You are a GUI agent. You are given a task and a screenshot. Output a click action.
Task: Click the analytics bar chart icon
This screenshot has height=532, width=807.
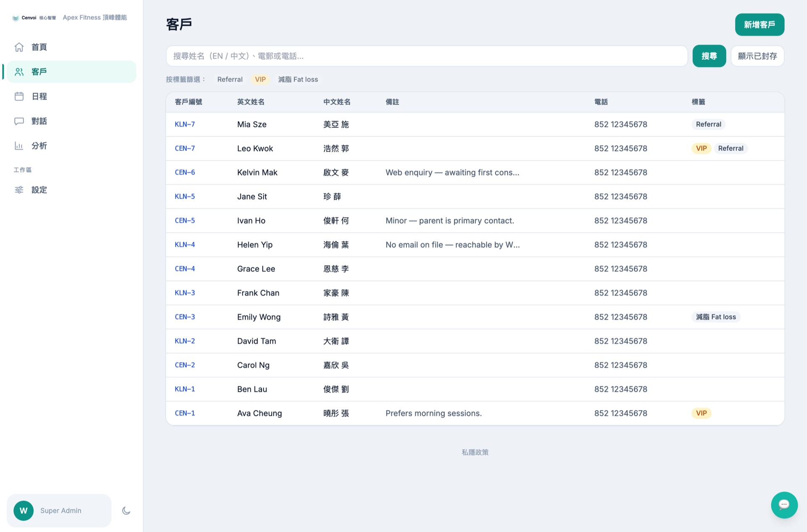19,146
